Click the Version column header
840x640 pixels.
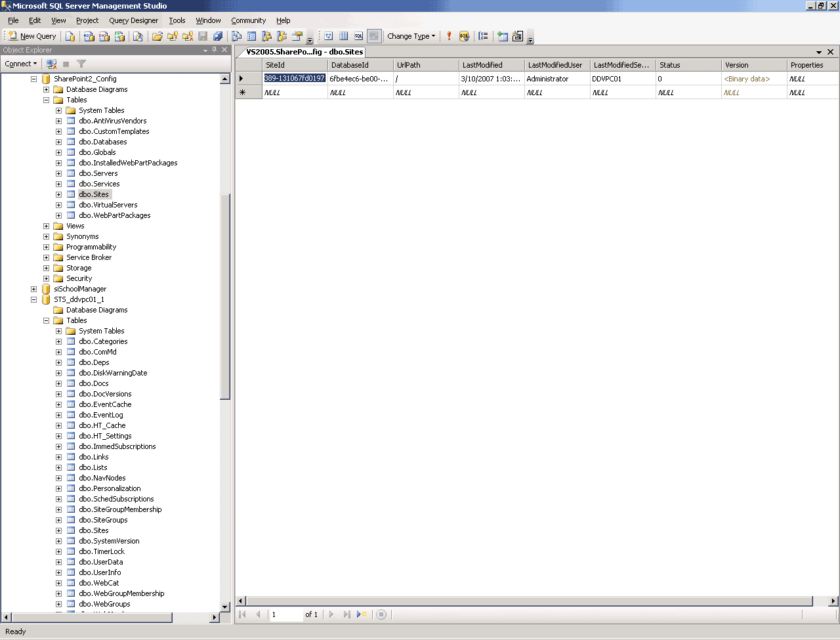coord(754,65)
